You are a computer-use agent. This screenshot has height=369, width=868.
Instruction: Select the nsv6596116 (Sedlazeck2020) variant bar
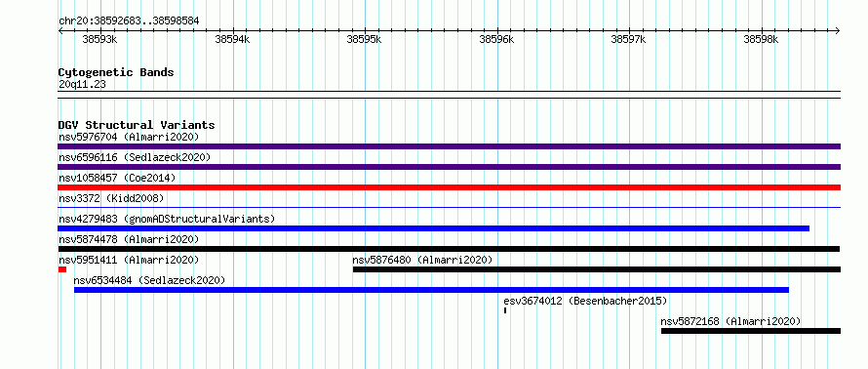449,167
